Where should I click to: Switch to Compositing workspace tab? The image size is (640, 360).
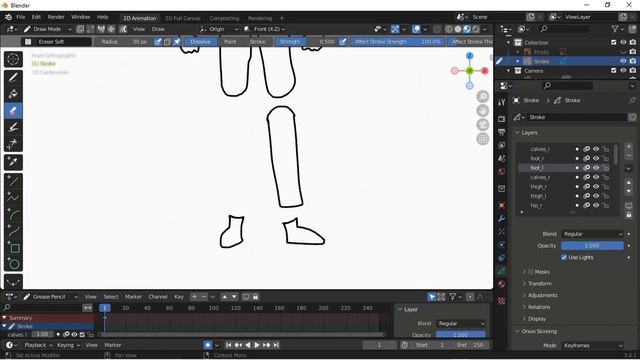click(x=224, y=18)
